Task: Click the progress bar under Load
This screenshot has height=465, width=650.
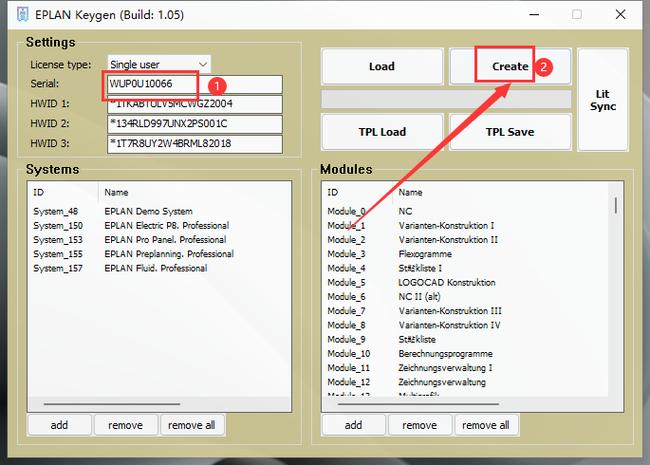Action: tap(446, 99)
